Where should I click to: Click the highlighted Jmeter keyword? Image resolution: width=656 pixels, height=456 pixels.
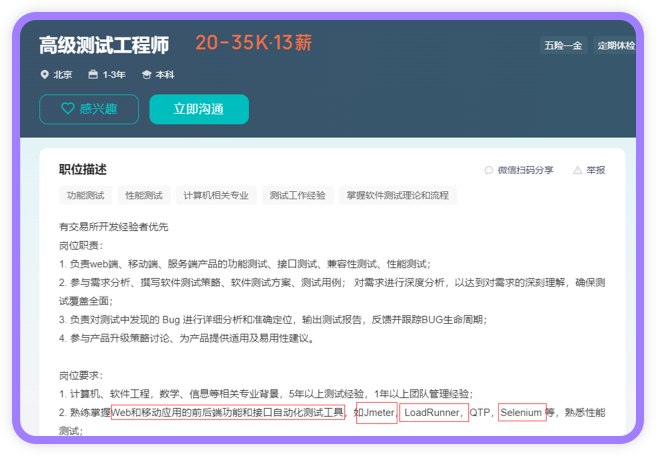[x=376, y=412]
